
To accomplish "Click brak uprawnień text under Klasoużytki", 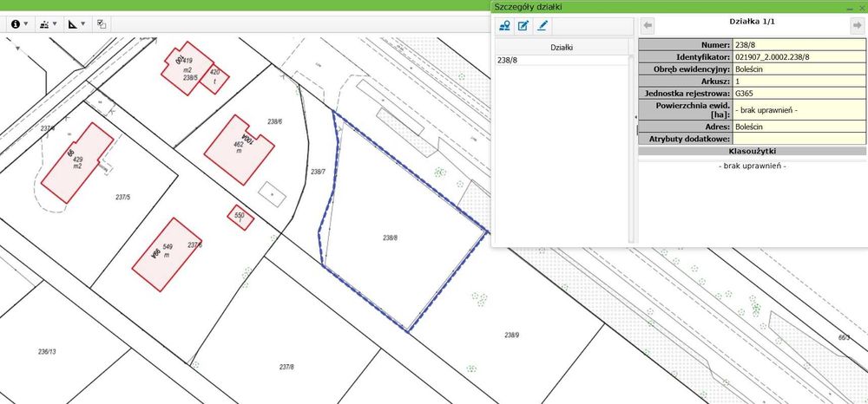I will coord(752,166).
